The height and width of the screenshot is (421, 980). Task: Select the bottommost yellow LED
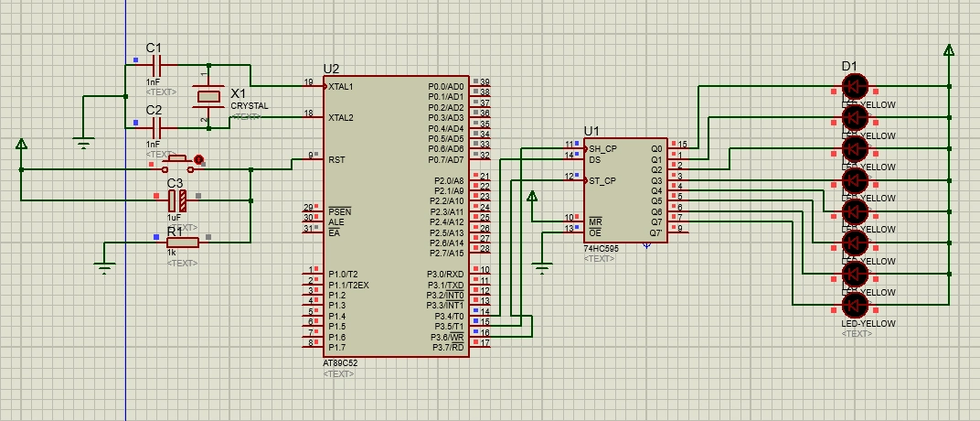(x=854, y=304)
